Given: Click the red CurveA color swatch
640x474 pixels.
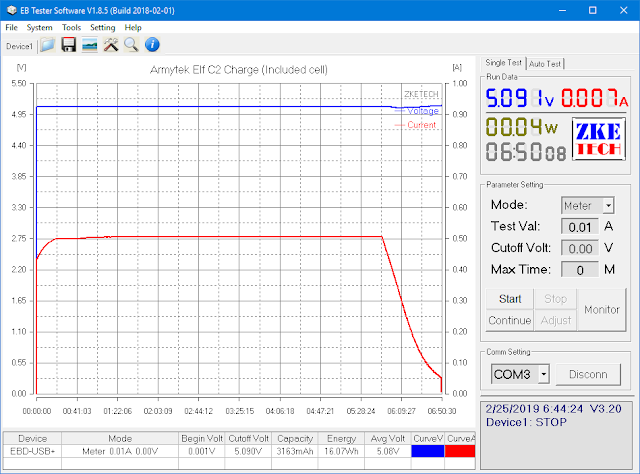Looking at the screenshot, I should (x=460, y=451).
